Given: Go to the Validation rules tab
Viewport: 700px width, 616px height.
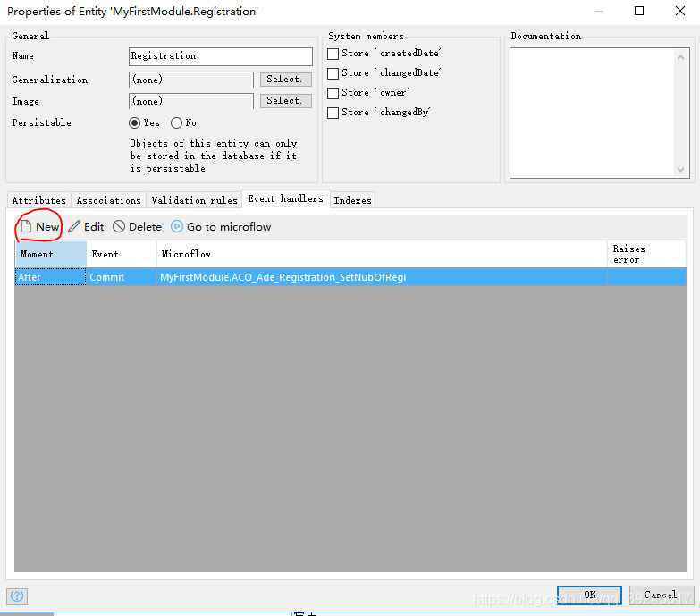Looking at the screenshot, I should coord(194,200).
